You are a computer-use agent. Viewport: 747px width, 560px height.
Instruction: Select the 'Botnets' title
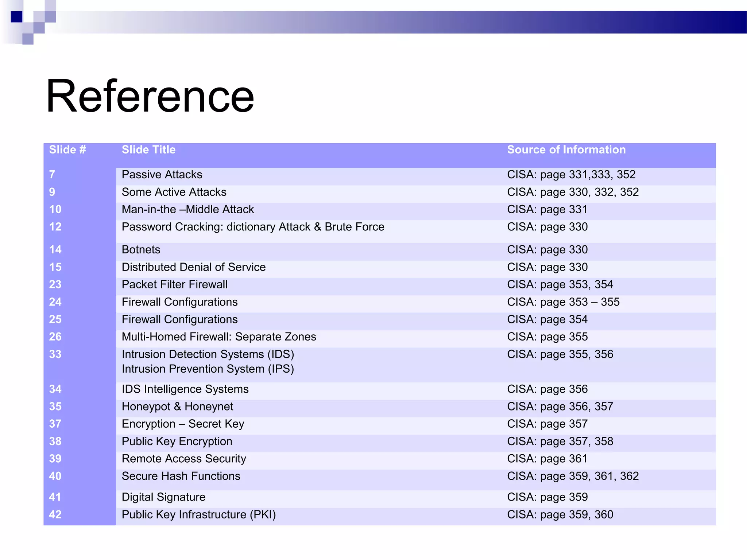point(141,250)
